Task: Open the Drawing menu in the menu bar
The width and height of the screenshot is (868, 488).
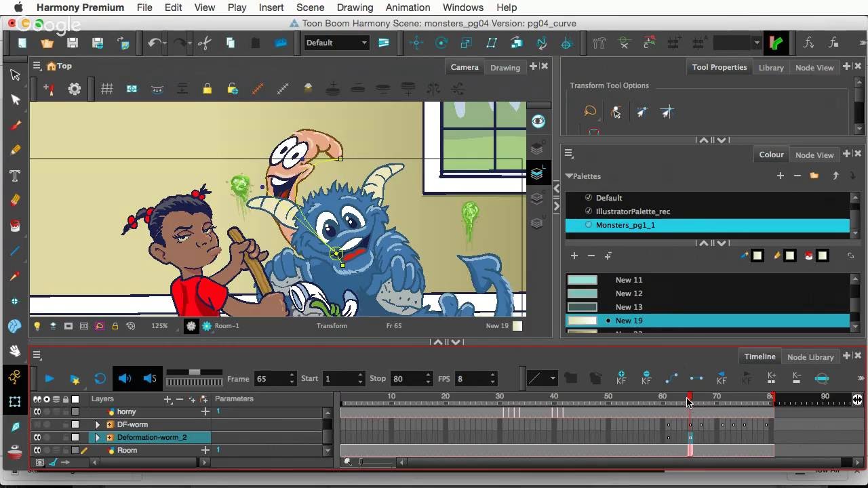Action: 355,7
